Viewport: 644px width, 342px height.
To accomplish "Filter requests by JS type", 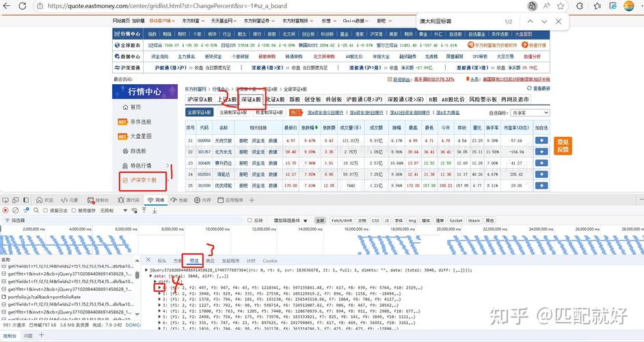I will click(386, 220).
